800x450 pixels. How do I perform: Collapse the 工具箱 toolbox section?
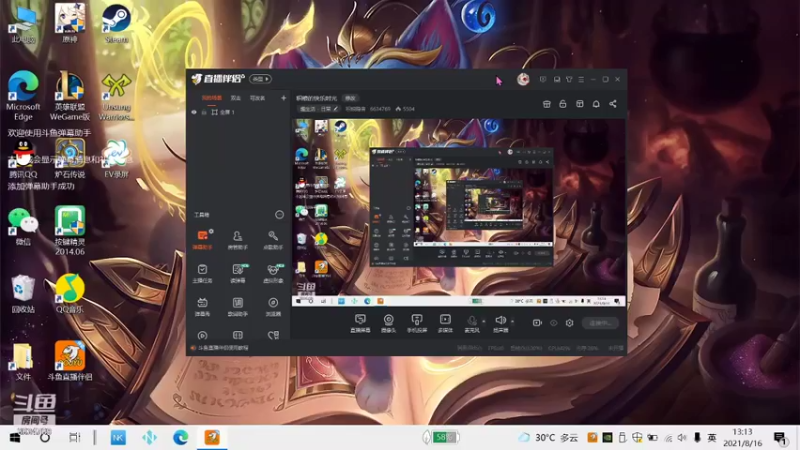click(x=279, y=215)
